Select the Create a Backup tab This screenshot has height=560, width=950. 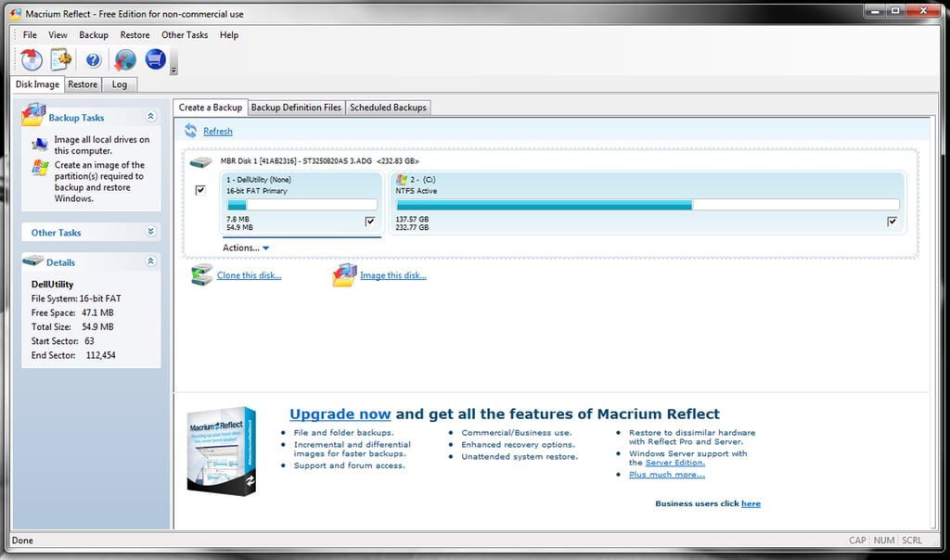pos(211,108)
